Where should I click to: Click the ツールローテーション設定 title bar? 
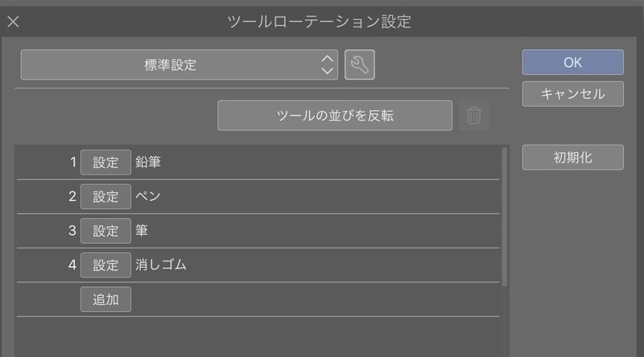point(319,22)
